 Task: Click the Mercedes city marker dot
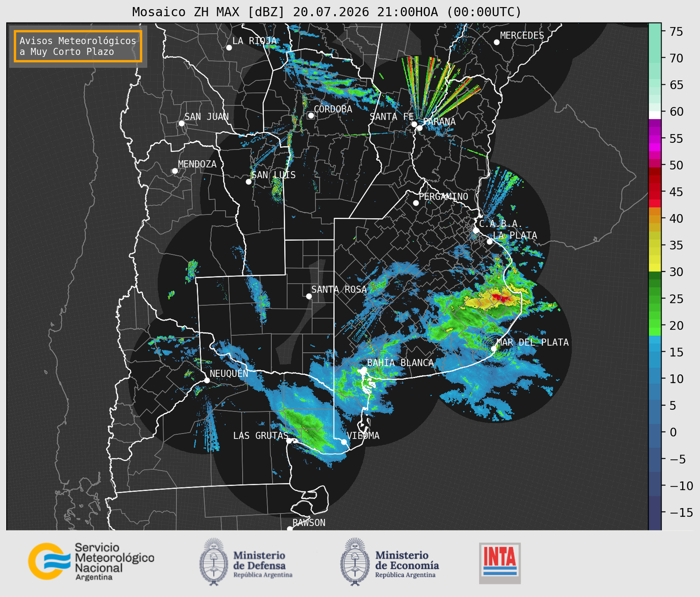pyautogui.click(x=497, y=42)
